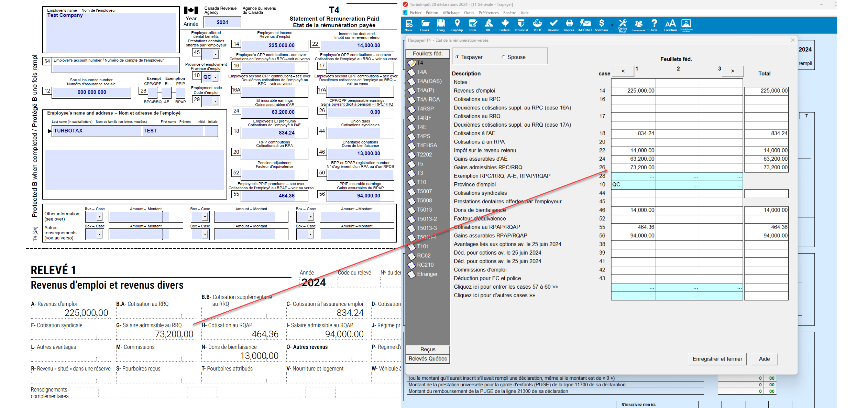The height and width of the screenshot is (408, 868).
Task: Open the Sommaire dollar icon
Action: point(601,25)
